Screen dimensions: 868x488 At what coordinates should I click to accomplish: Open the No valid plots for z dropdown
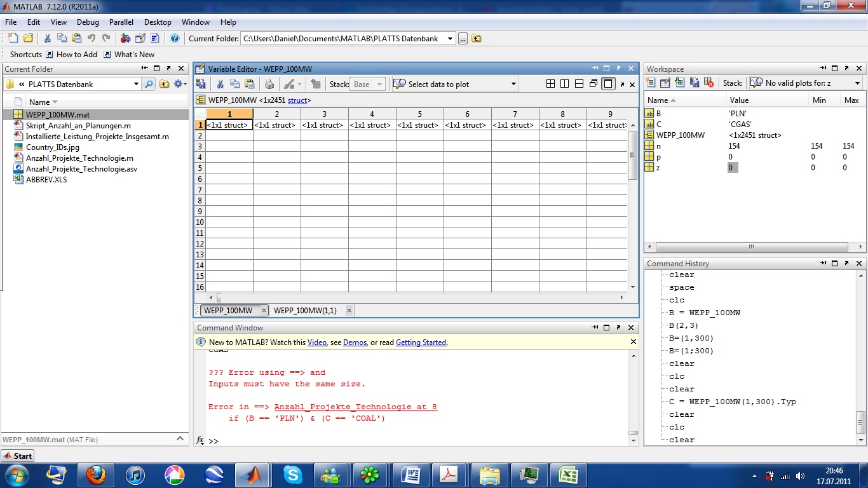[857, 83]
